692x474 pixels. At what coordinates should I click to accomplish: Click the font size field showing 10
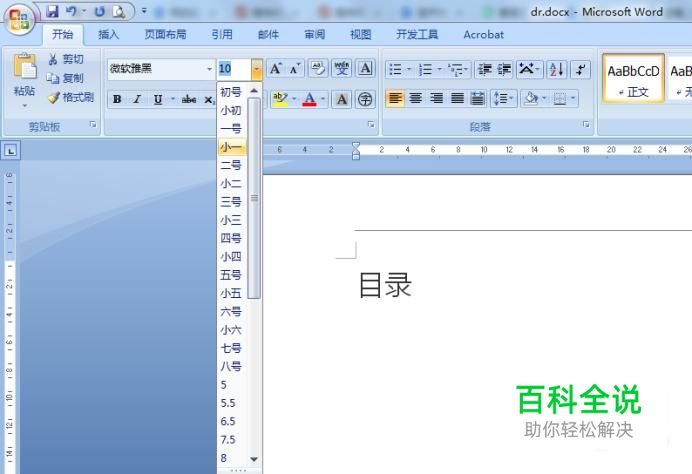pos(234,69)
